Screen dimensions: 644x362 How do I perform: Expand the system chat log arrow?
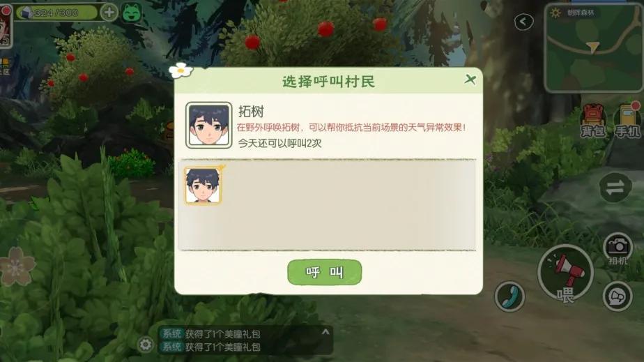tap(325, 331)
